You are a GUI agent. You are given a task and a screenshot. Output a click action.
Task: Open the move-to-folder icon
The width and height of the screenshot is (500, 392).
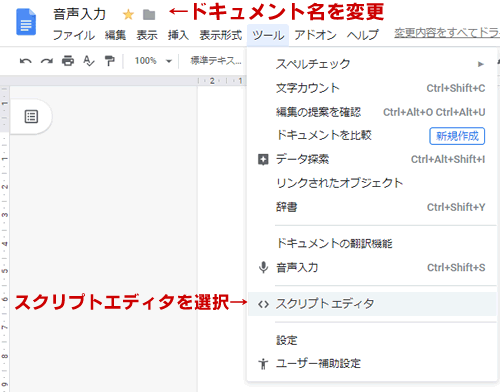click(149, 15)
